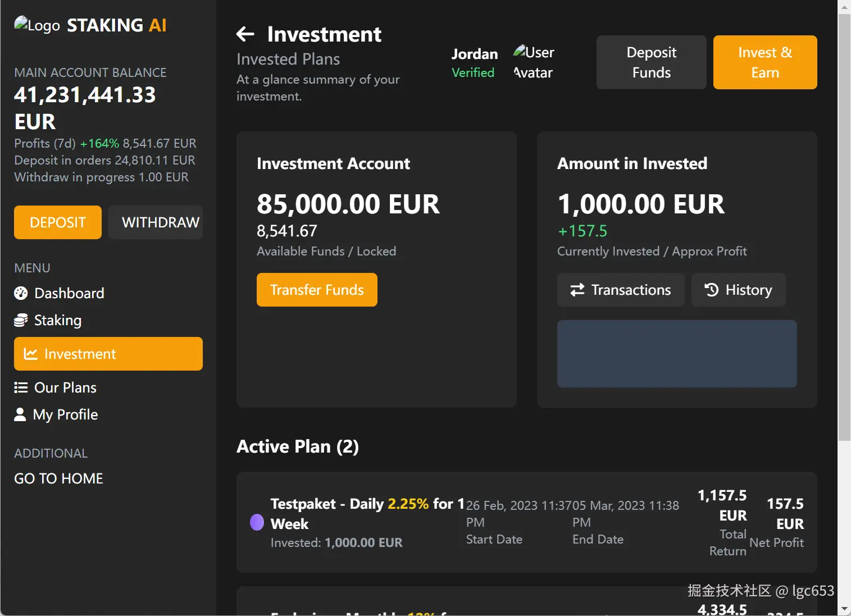The width and height of the screenshot is (851, 616).
Task: Click the purple dot beside Testpaket plan
Action: (x=257, y=522)
